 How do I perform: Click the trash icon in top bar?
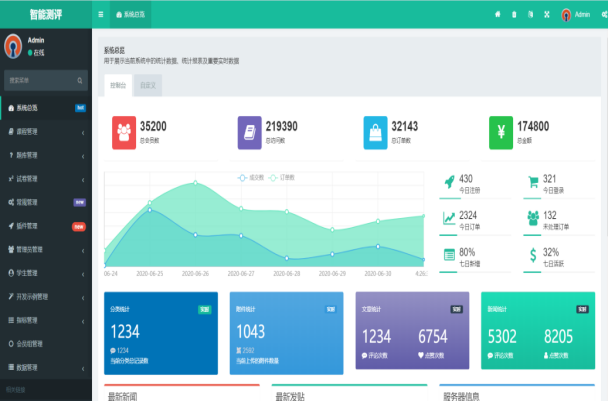point(514,15)
